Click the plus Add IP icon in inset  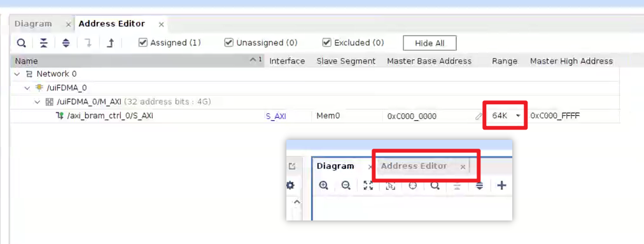click(501, 186)
